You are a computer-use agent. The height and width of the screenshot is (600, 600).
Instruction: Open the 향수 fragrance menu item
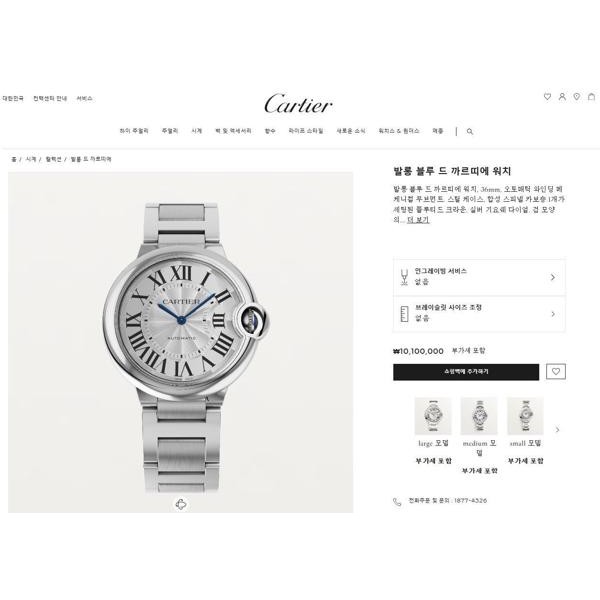click(270, 131)
